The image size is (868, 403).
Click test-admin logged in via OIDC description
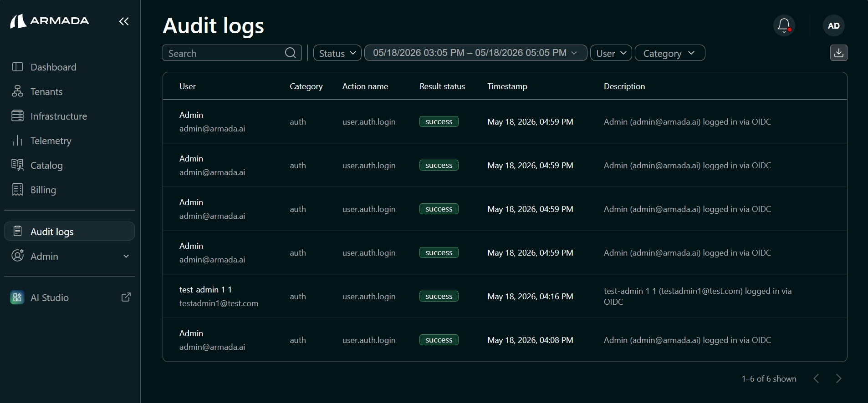coord(698,296)
